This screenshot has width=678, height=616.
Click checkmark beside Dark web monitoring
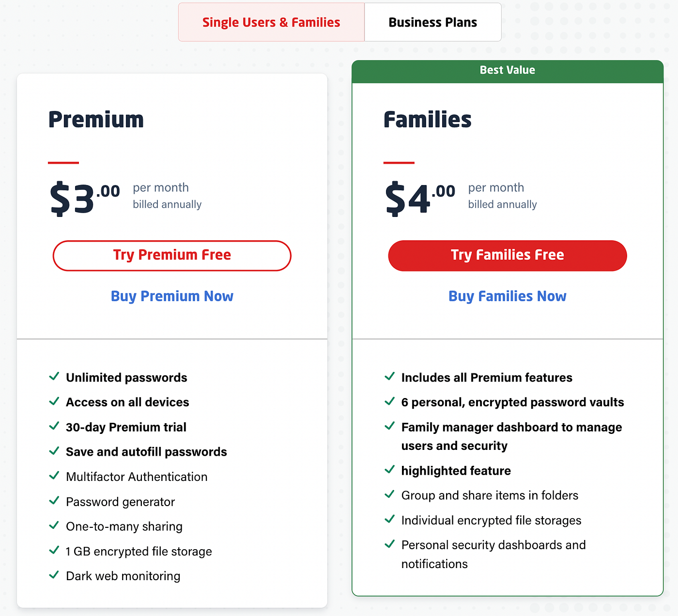point(54,575)
